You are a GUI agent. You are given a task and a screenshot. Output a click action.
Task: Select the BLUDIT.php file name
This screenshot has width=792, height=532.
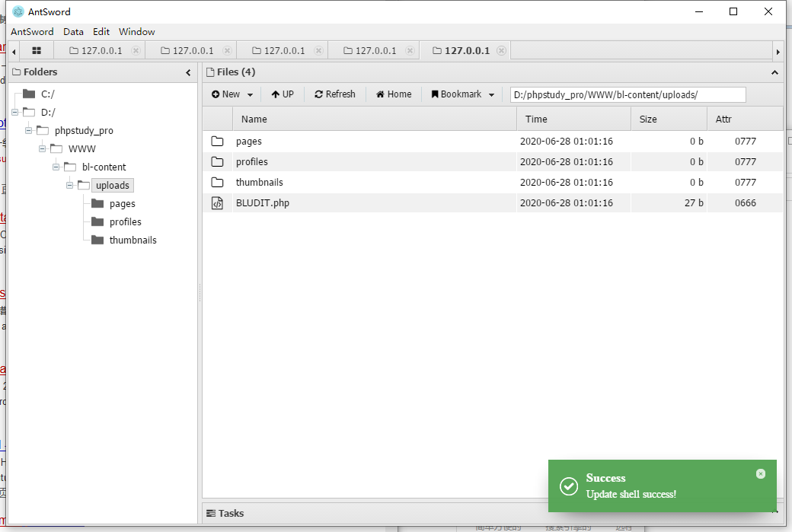point(263,203)
